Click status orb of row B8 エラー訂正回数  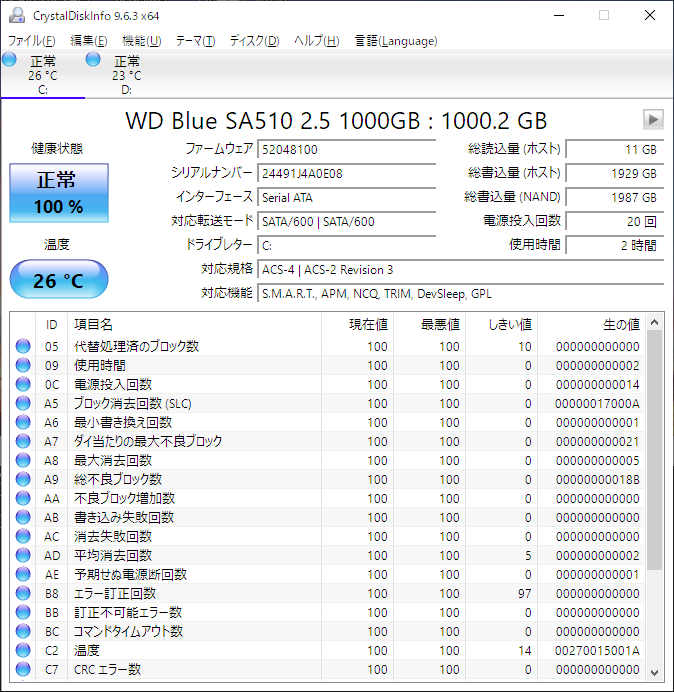23,594
